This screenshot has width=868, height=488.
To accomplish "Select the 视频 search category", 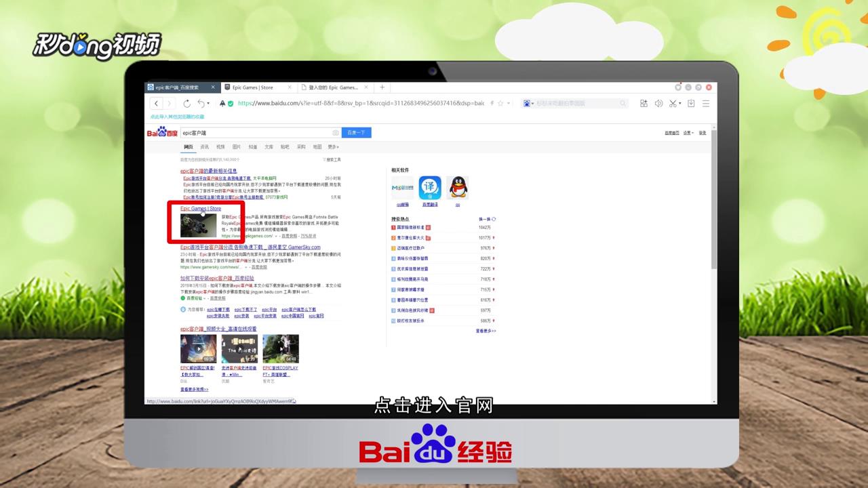I will pyautogui.click(x=220, y=146).
